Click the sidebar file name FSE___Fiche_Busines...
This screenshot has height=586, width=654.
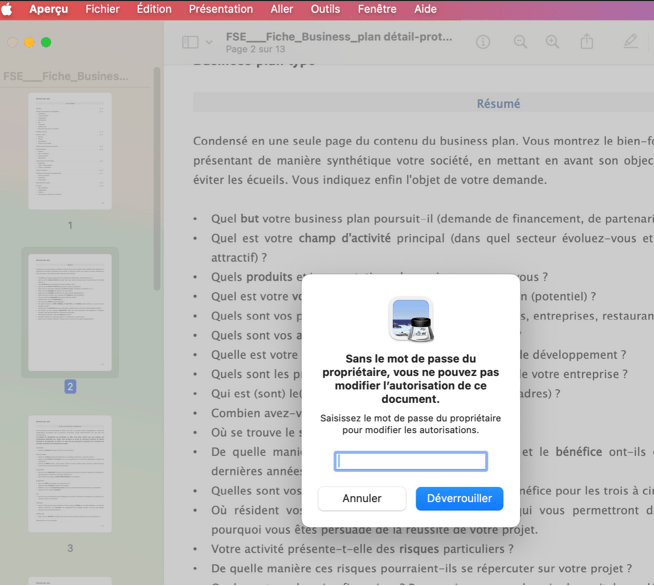coord(65,76)
